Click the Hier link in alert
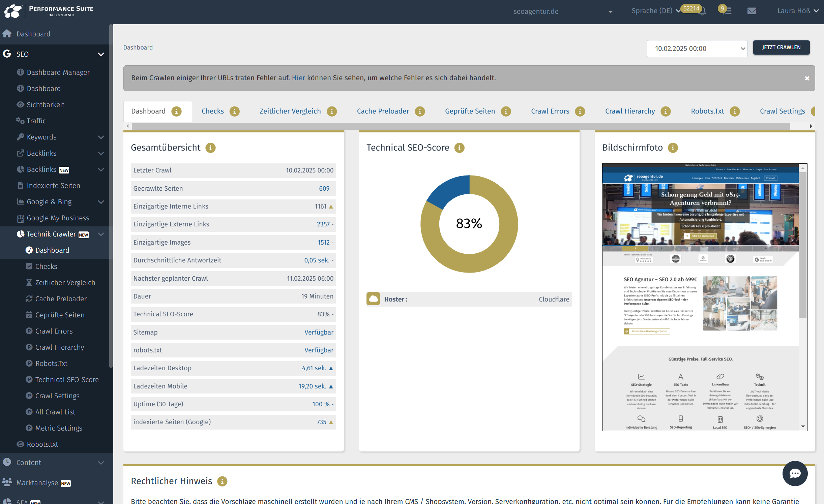Viewport: 824px width, 504px height. coord(298,78)
